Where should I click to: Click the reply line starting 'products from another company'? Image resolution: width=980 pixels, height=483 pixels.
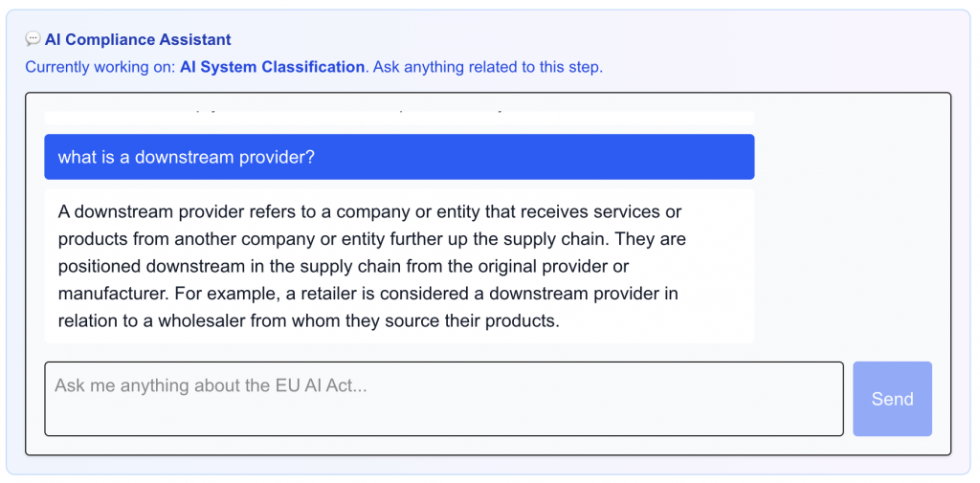(371, 238)
